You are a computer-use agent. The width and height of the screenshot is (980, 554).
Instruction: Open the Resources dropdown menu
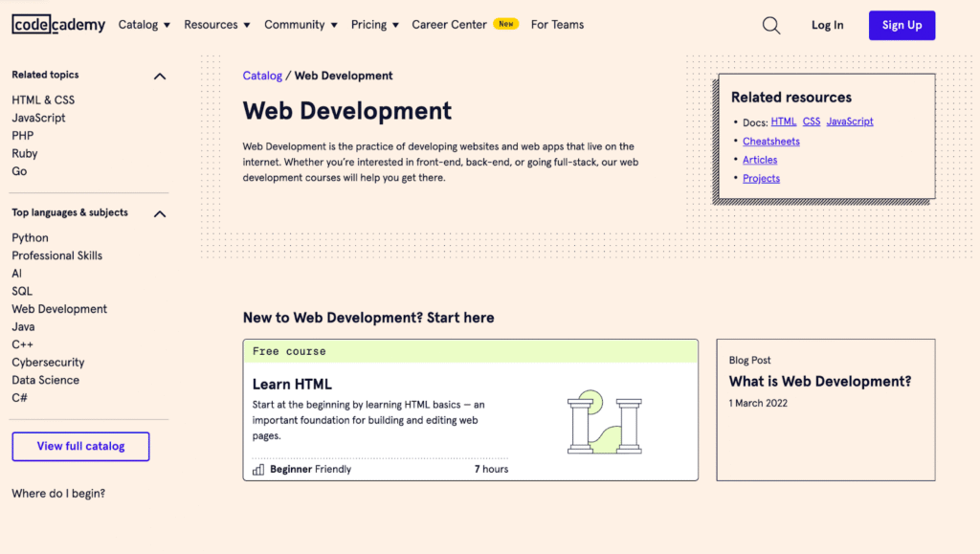pos(217,25)
